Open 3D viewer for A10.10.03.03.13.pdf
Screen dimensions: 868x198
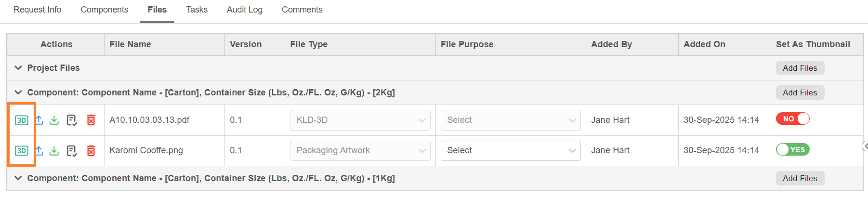click(21, 120)
